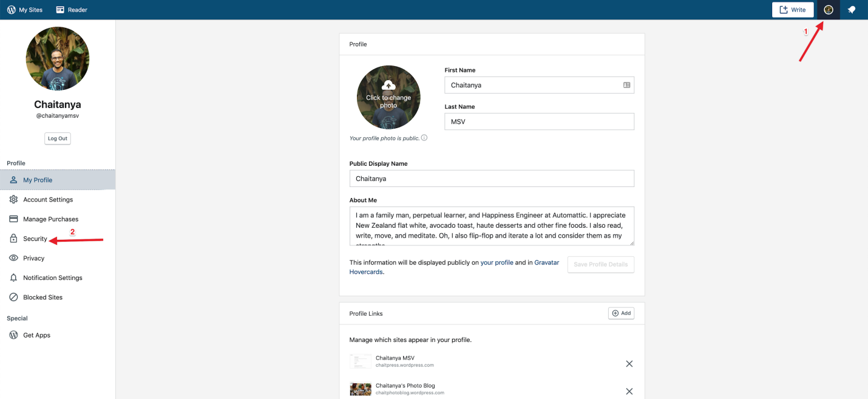Open Get Apps in the sidebar
Image resolution: width=868 pixels, height=399 pixels.
(x=58, y=335)
